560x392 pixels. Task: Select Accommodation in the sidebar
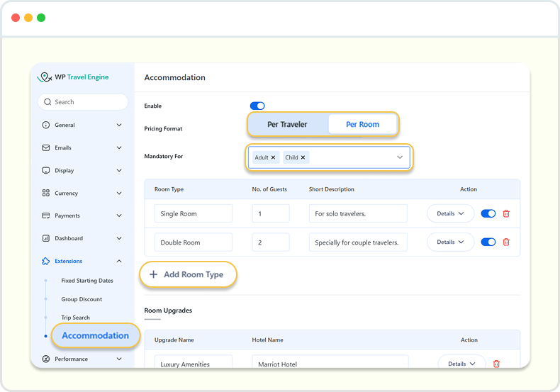point(96,335)
